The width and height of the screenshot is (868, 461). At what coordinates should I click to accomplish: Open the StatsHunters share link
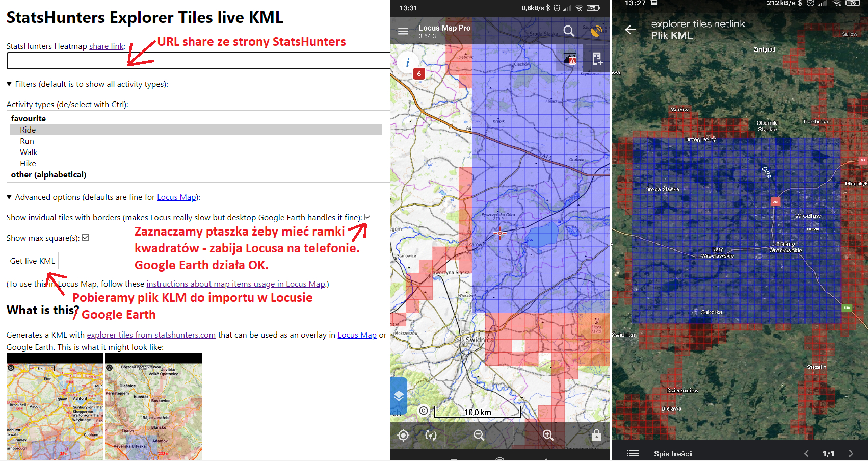pyautogui.click(x=106, y=46)
